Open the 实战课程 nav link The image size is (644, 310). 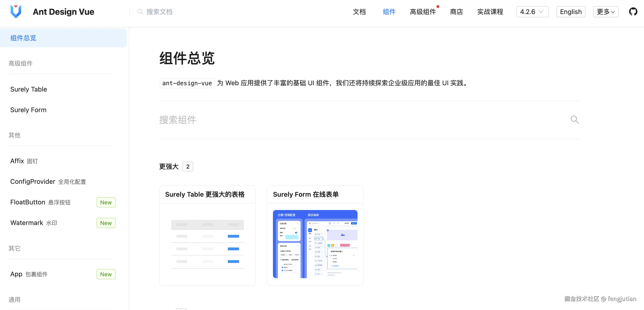pyautogui.click(x=490, y=12)
